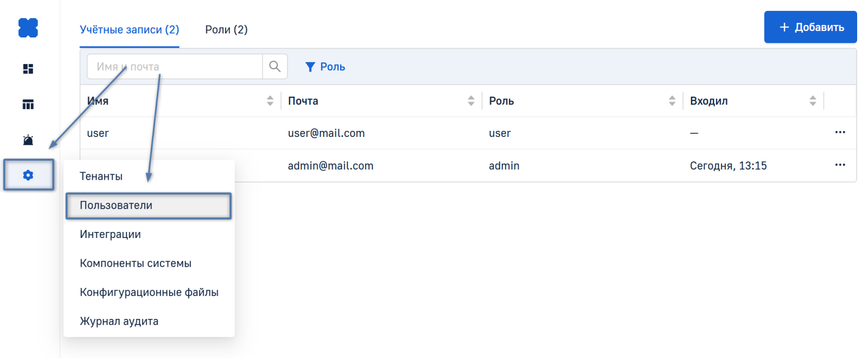Click the blue app logo icon
The image size is (868, 358).
point(28,28)
